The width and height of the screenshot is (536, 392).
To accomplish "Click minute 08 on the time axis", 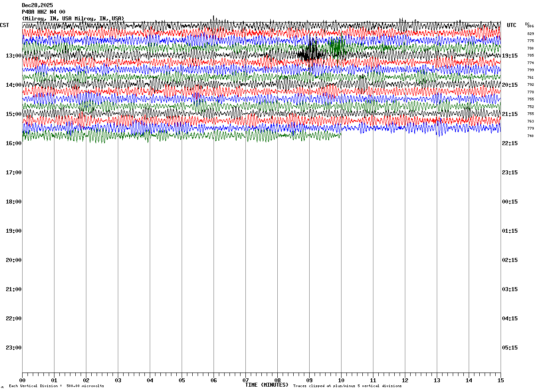I will [x=277, y=380].
